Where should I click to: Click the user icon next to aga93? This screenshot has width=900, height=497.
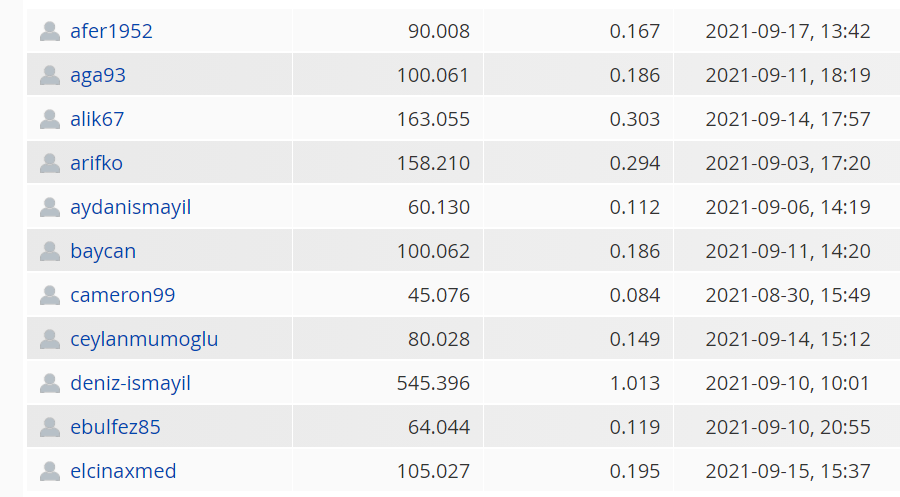50,75
